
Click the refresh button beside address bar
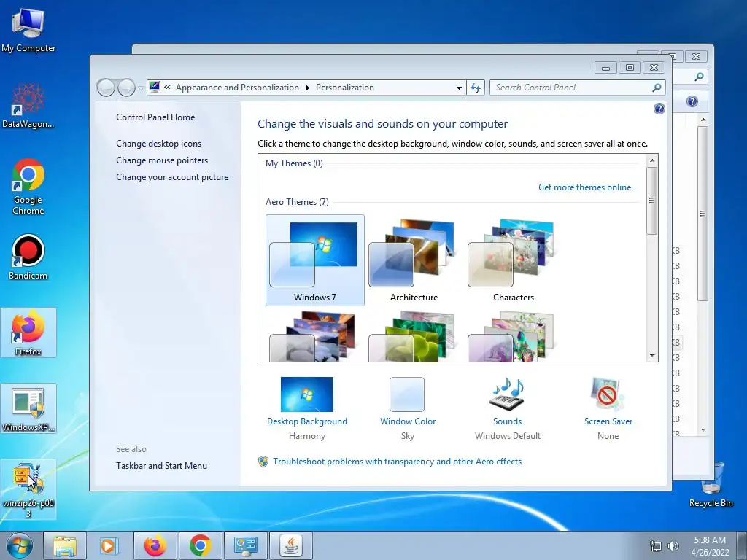[476, 87]
